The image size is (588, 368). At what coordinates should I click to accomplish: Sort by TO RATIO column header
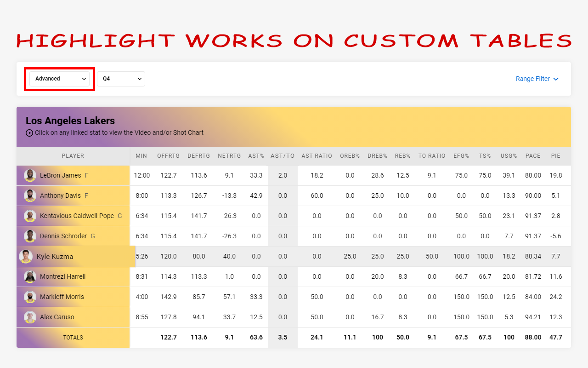coord(432,156)
